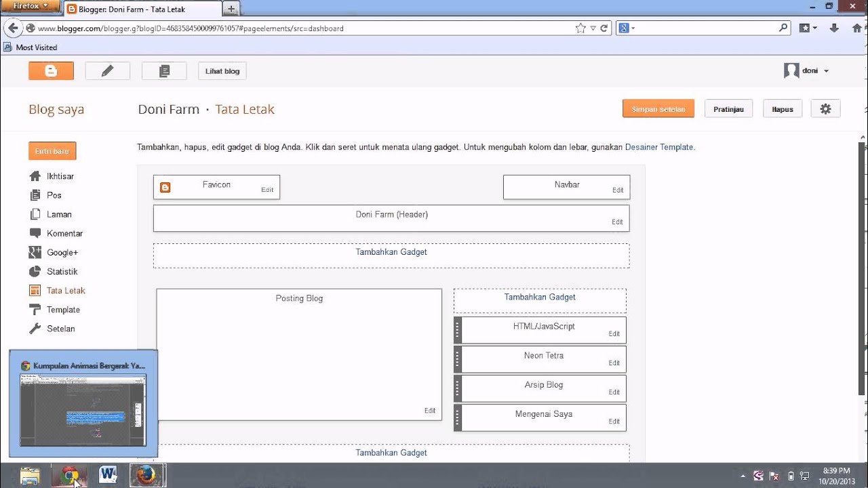The image size is (868, 488).
Task: Open new tab with plus button
Action: pyautogui.click(x=231, y=9)
